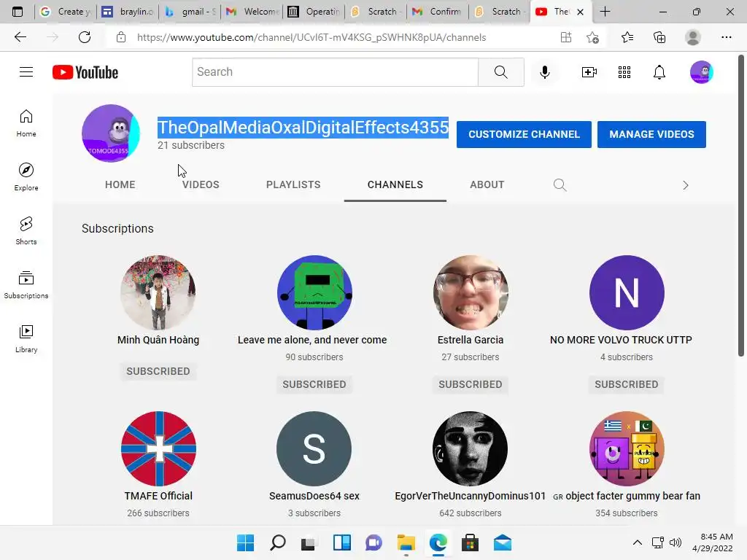Open Estrella Garcia channel avatar
The height and width of the screenshot is (560, 747).
click(x=471, y=292)
